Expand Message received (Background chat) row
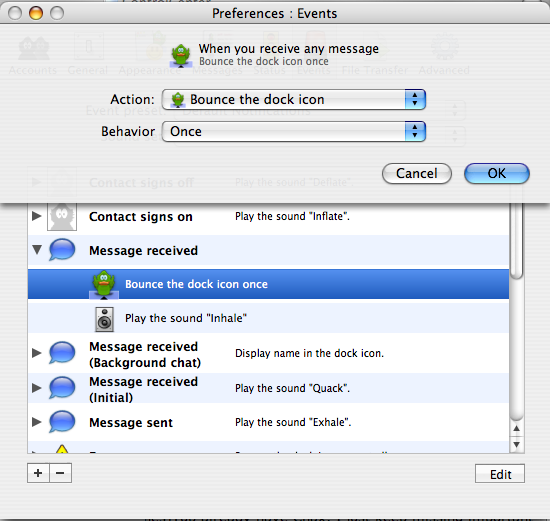The image size is (550, 521). coord(36,353)
